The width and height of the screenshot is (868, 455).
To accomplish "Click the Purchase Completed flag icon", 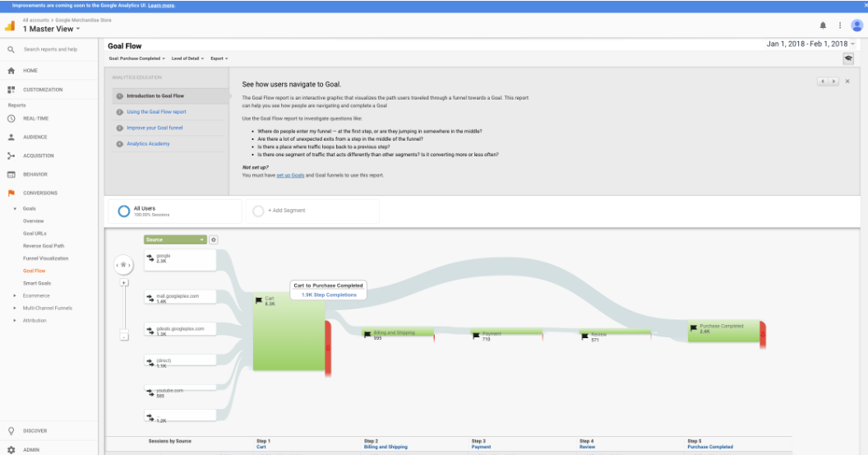I will [x=694, y=328].
